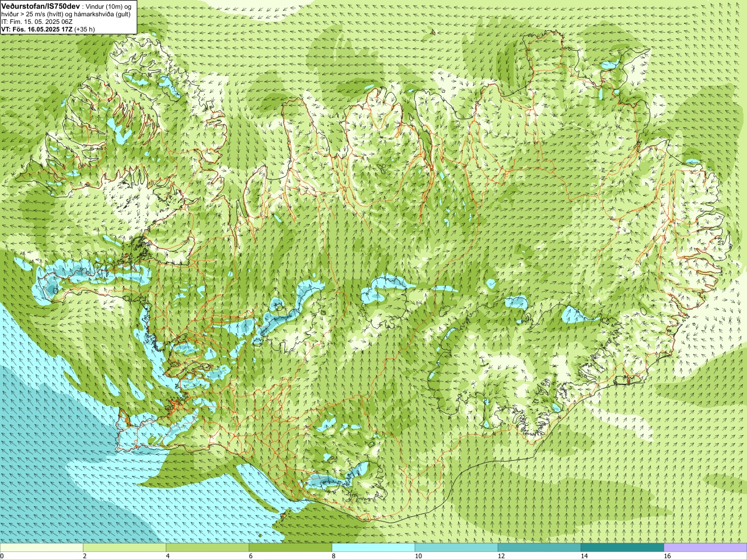Click legend scale label "10"
The height and width of the screenshot is (560, 747).
click(x=418, y=556)
